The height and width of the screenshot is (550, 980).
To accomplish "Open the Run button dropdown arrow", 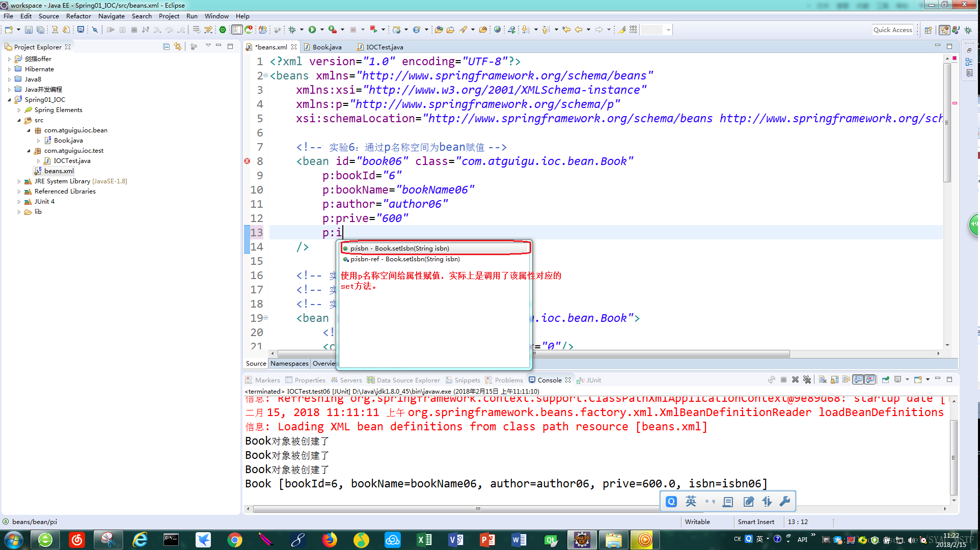I will point(321,30).
